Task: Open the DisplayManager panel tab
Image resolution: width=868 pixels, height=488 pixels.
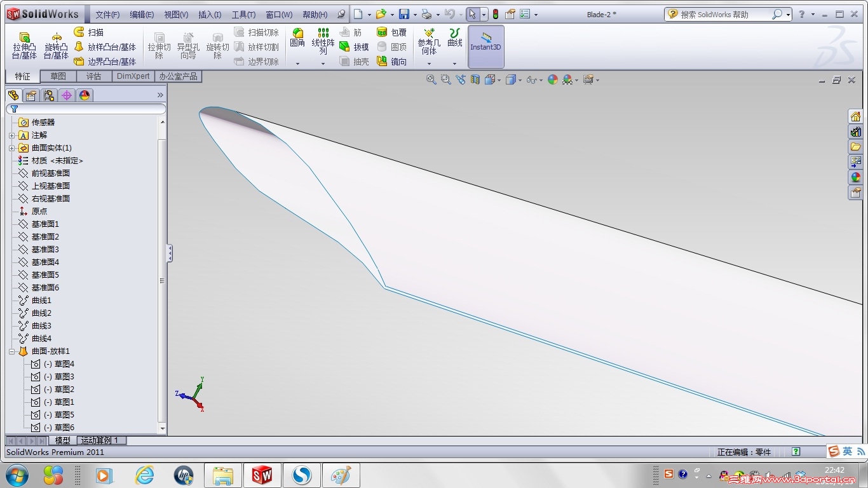Action: pos(85,95)
